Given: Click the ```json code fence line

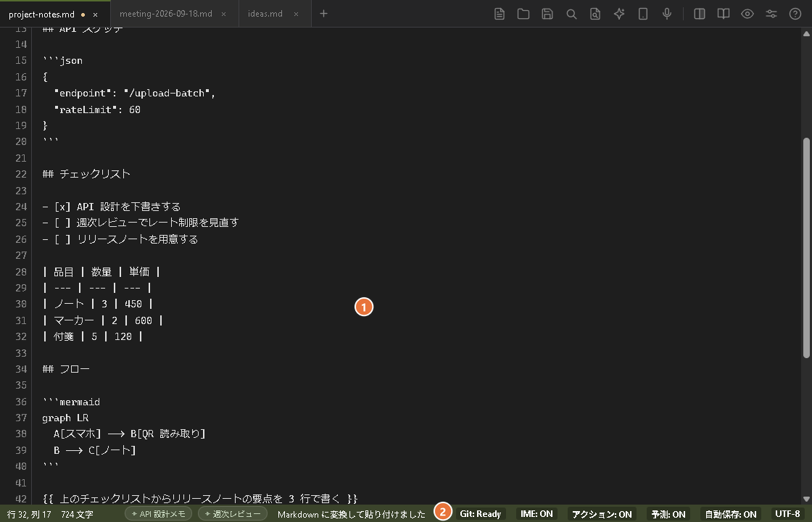Looking at the screenshot, I should (62, 61).
